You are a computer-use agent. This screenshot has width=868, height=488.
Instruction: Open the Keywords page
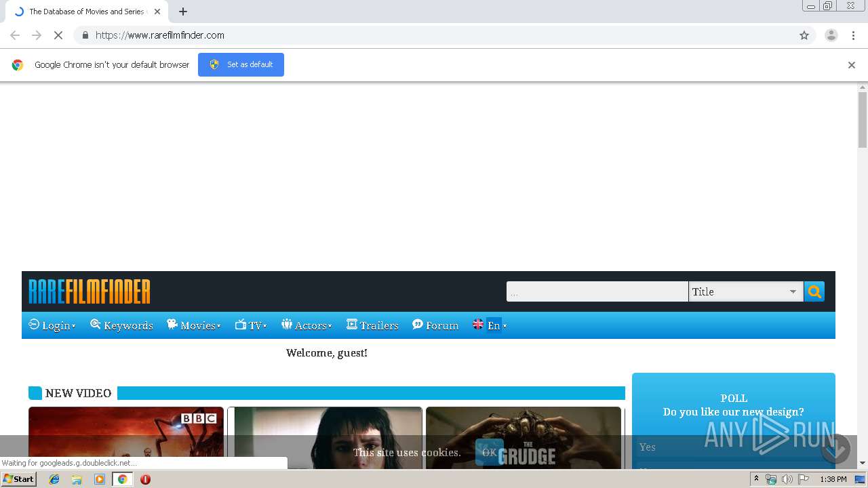[122, 325]
